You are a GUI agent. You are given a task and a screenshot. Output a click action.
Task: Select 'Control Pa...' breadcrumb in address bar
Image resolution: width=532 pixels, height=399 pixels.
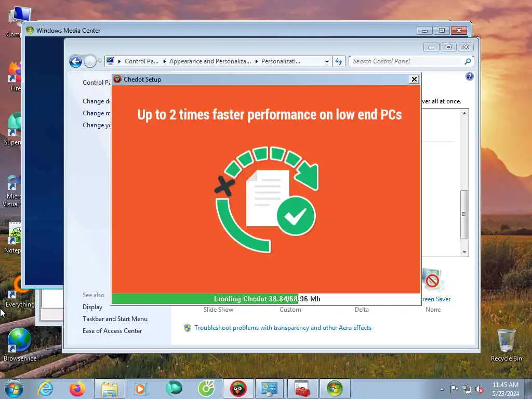(x=141, y=61)
